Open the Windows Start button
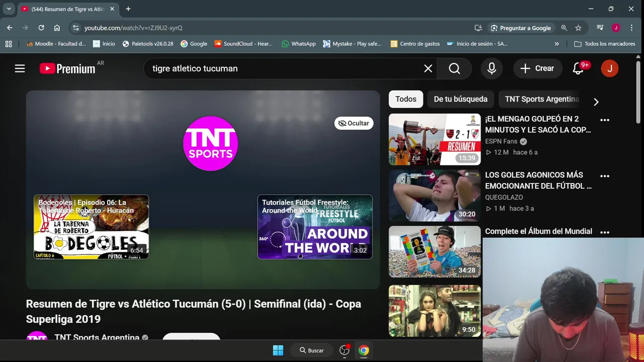 [278, 350]
